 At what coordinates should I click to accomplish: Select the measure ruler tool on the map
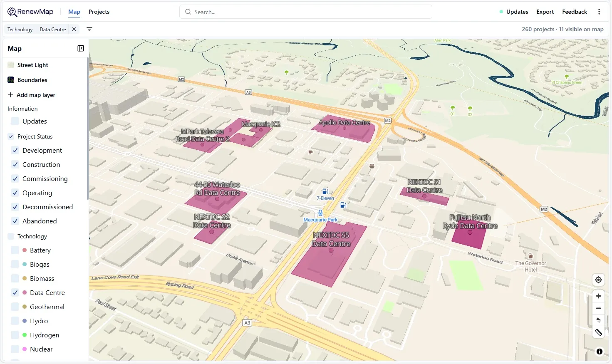(x=598, y=332)
